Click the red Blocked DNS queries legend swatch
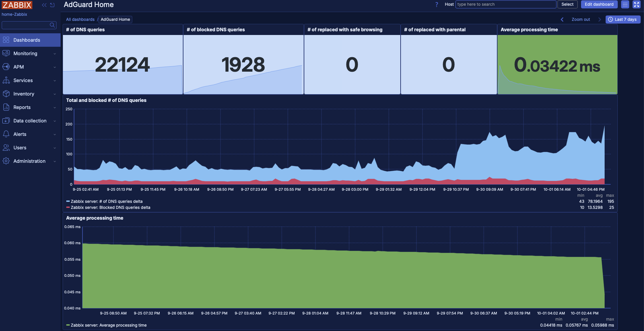Image resolution: width=644 pixels, height=331 pixels. pyautogui.click(x=68, y=208)
